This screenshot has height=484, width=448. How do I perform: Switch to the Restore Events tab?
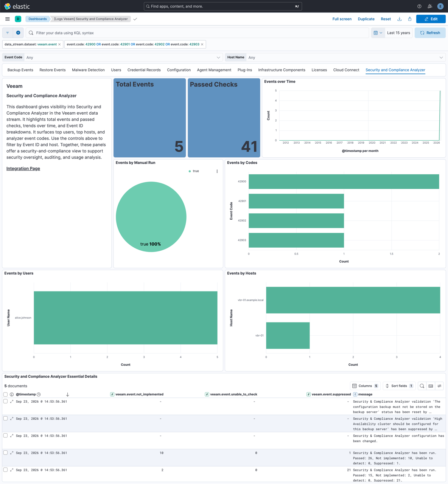(x=53, y=70)
